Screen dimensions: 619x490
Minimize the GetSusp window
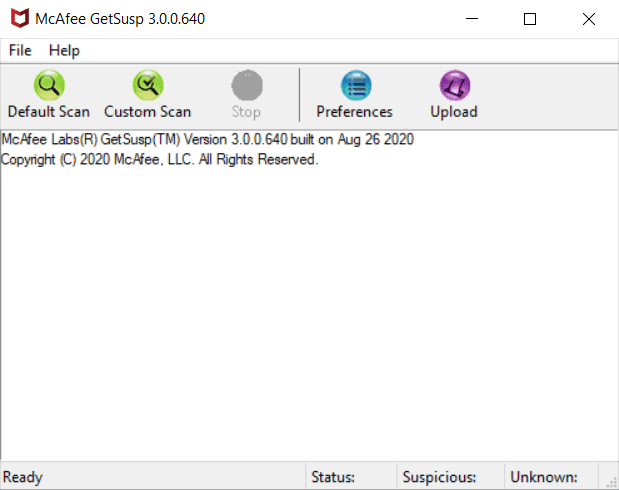pyautogui.click(x=472, y=19)
